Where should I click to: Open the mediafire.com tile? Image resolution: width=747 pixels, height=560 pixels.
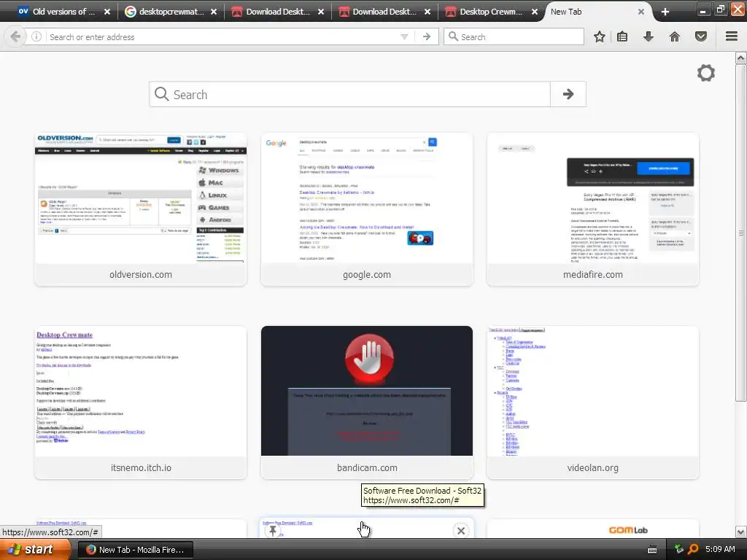592,209
